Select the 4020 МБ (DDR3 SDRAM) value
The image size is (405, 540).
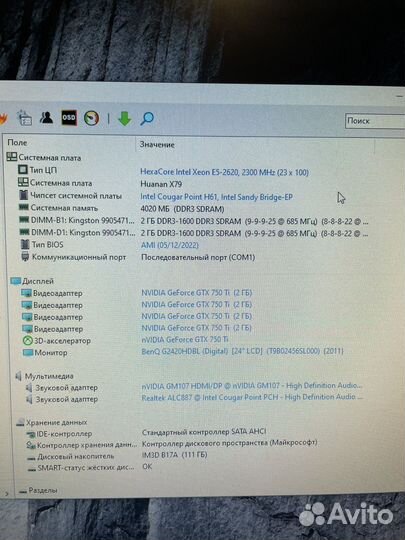pos(182,209)
